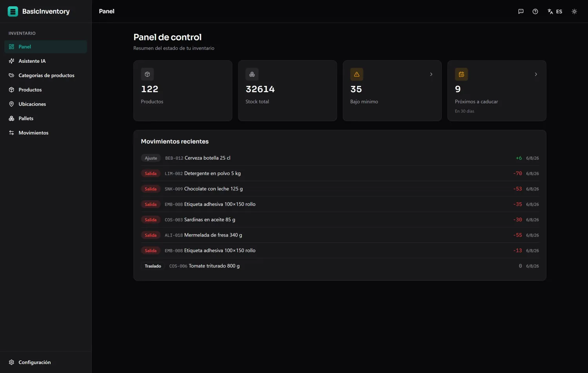Expand the Bajo mínimo card chevron
This screenshot has width=588, height=373.
pos(431,74)
